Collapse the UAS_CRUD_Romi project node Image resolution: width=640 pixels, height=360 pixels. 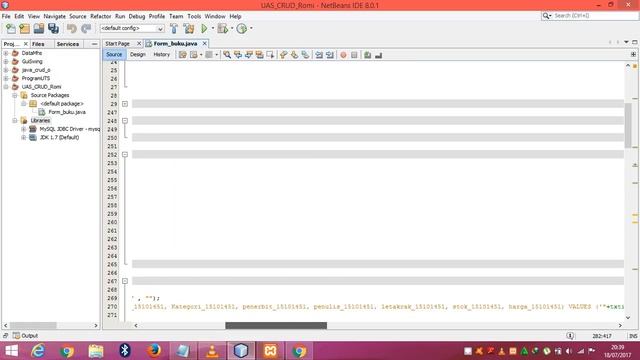coord(6,87)
